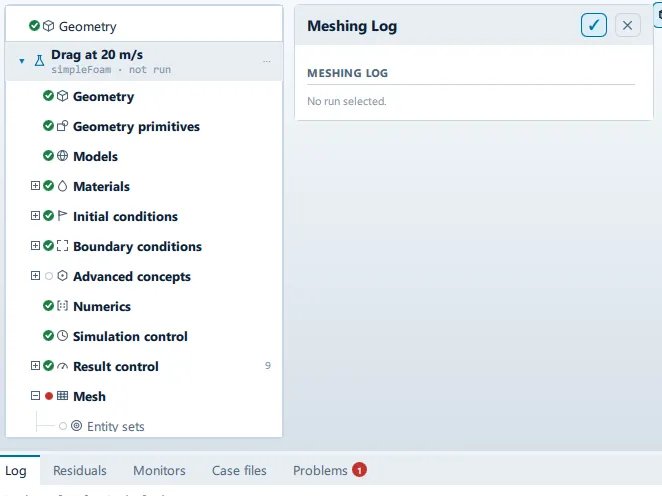This screenshot has width=662, height=496.
Task: Click the empty status circle beside Entity sets
Action: coord(63,426)
